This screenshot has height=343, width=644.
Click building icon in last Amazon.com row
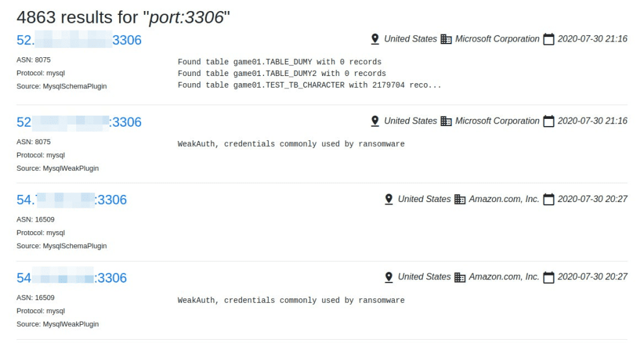click(x=460, y=277)
